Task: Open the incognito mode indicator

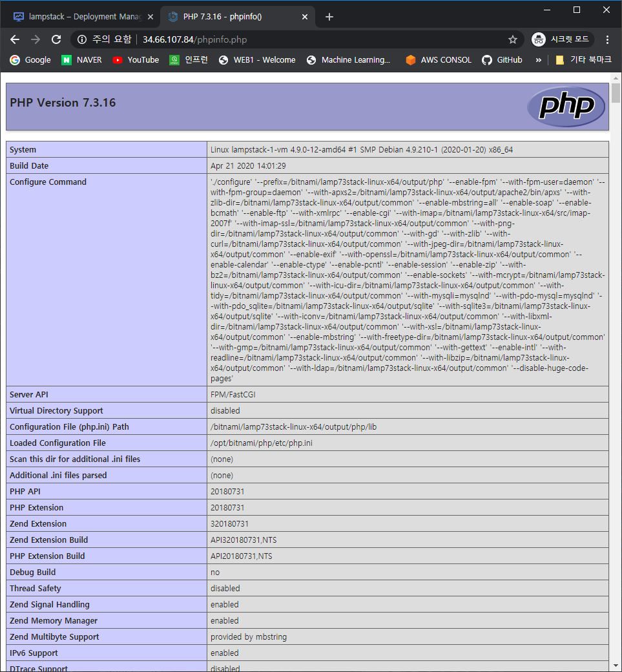Action: point(563,39)
